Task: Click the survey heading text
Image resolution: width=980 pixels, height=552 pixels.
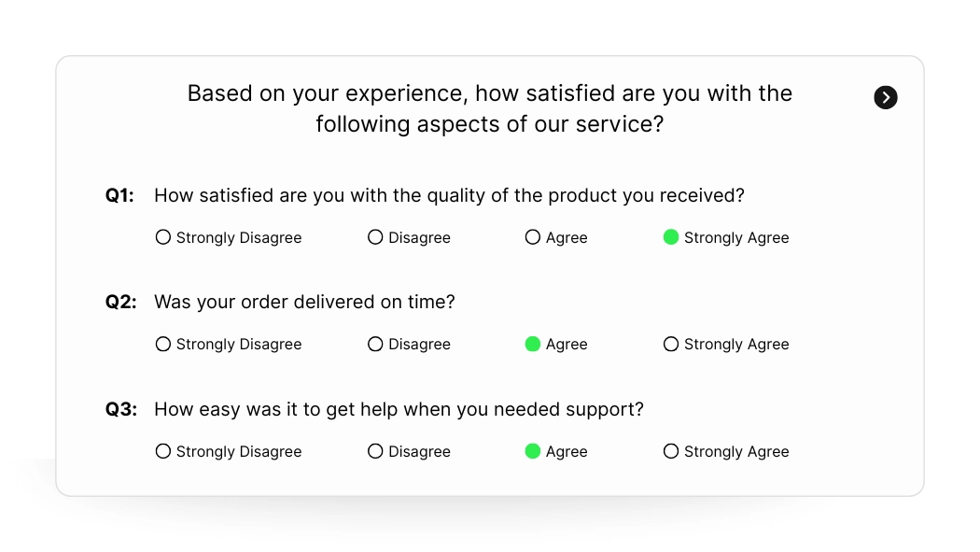Action: click(489, 108)
